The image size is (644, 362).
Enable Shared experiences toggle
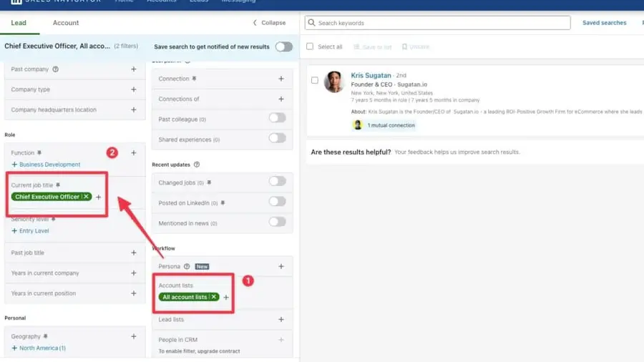point(277,138)
